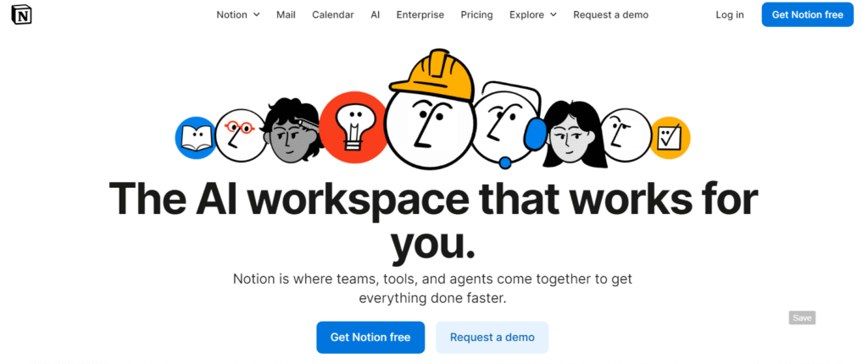Click the light blue Request a demo button
The width and height of the screenshot is (868, 364).
tap(492, 337)
